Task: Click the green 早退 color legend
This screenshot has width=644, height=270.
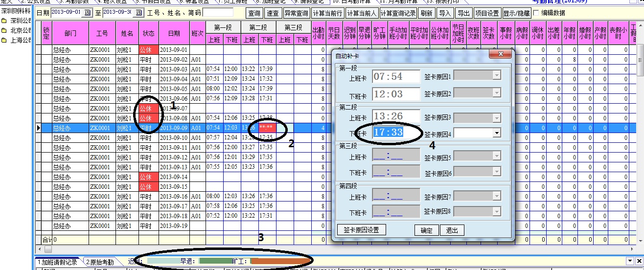Action: click(215, 261)
